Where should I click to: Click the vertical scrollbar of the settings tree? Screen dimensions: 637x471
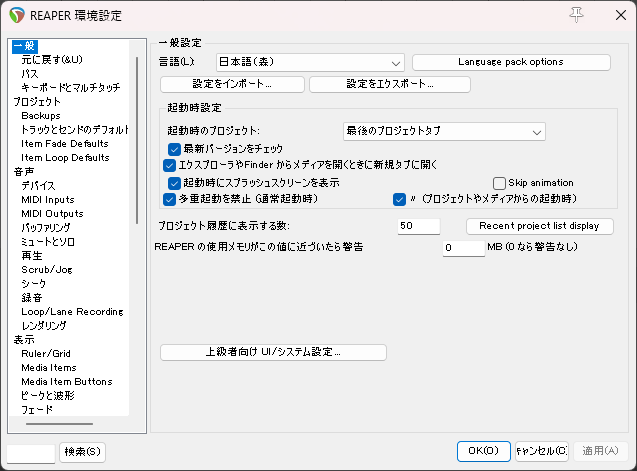137,140
